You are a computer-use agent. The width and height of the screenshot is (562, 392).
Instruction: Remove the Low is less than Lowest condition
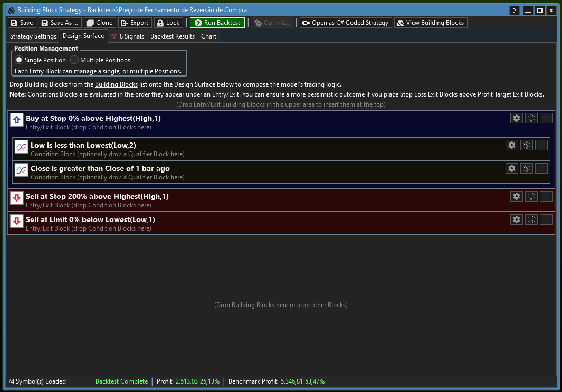[x=541, y=145]
